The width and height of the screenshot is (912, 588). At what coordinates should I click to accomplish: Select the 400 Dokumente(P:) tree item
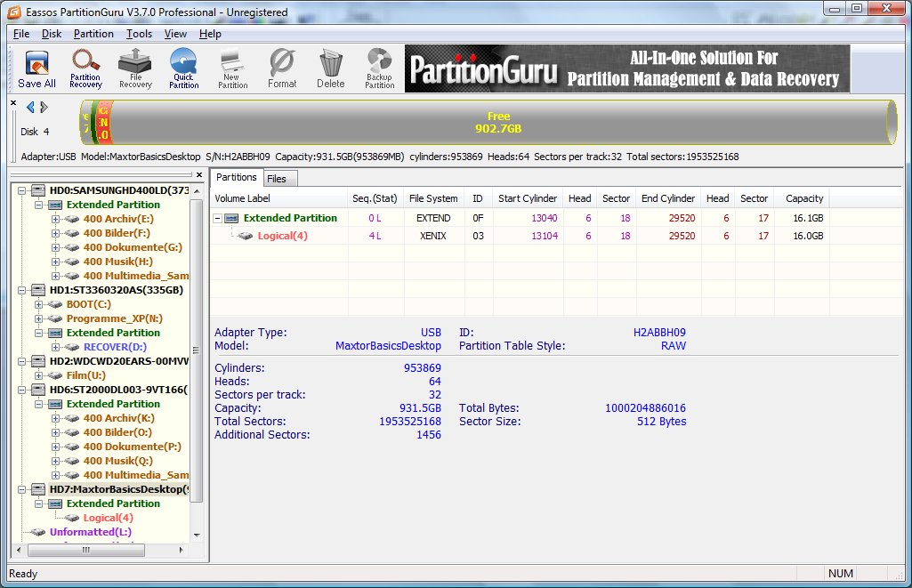point(132,447)
